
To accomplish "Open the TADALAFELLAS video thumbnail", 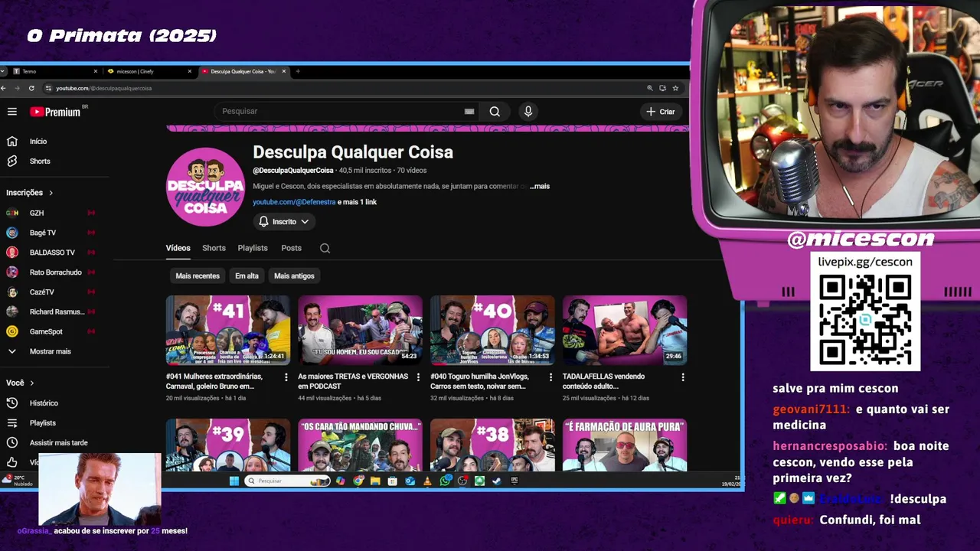I will 625,330.
